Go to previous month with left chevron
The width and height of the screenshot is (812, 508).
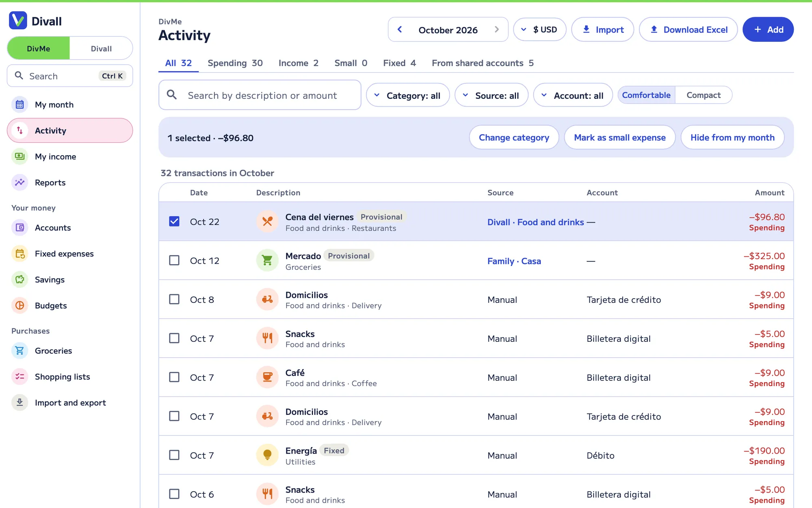(x=400, y=30)
